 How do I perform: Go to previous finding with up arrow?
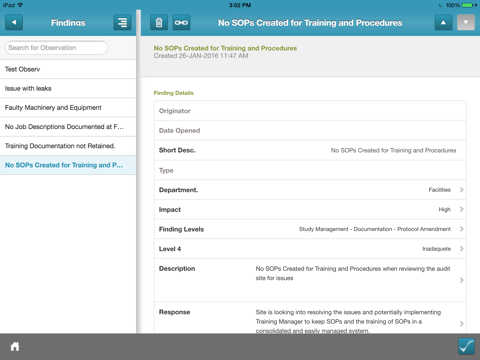(x=443, y=23)
